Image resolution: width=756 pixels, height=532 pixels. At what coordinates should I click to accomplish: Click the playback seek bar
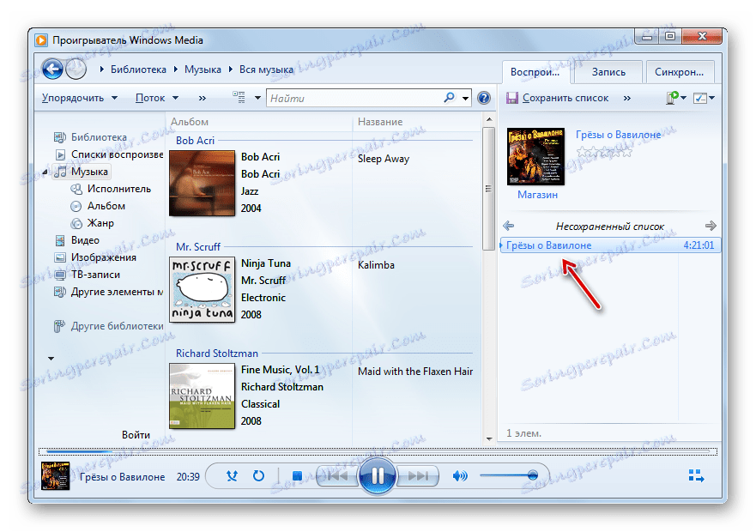[x=378, y=452]
